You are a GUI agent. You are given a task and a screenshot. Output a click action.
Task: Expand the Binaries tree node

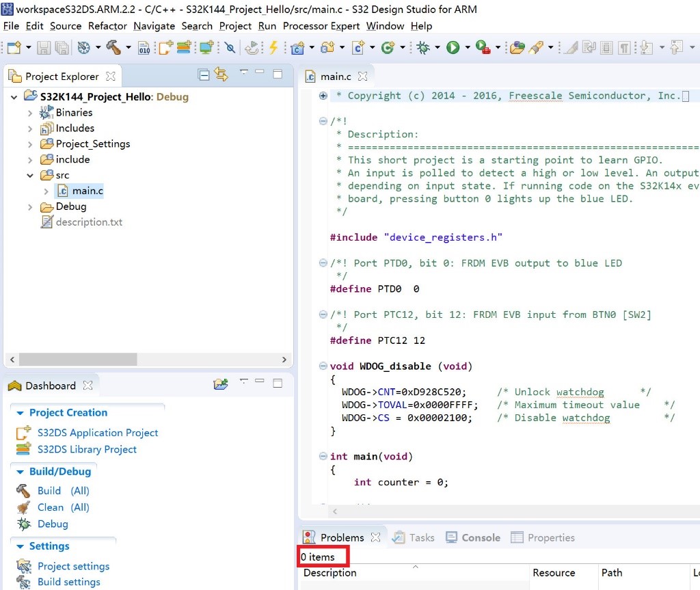click(30, 113)
